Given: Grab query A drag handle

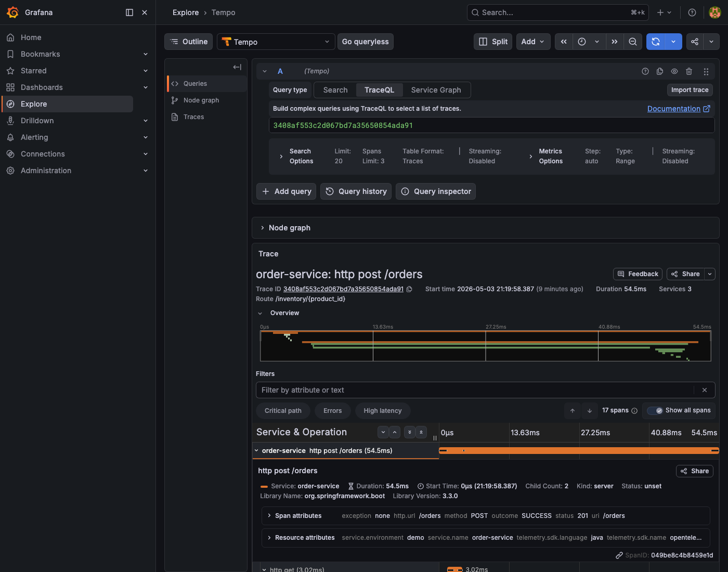Looking at the screenshot, I should pyautogui.click(x=706, y=71).
